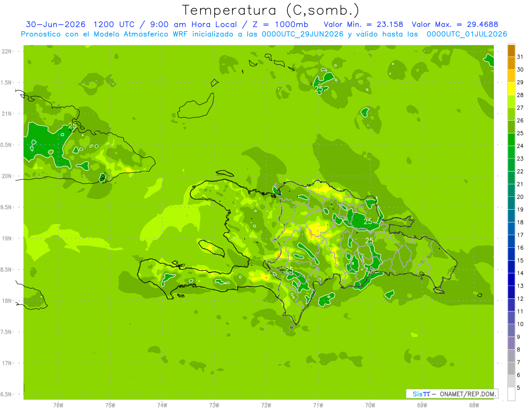Click the "19N" latitude label

click(x=7, y=239)
